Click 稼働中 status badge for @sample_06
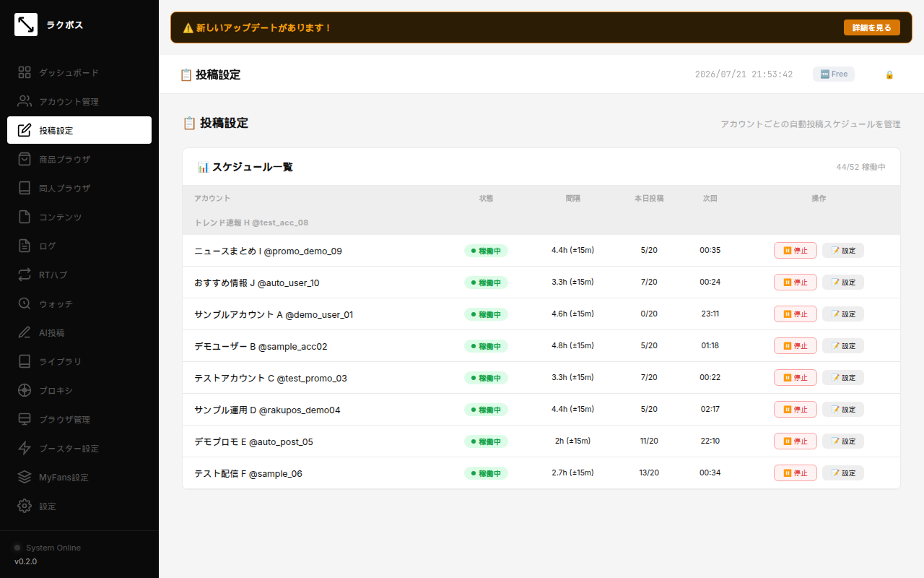The width and height of the screenshot is (924, 578). pyautogui.click(x=486, y=473)
